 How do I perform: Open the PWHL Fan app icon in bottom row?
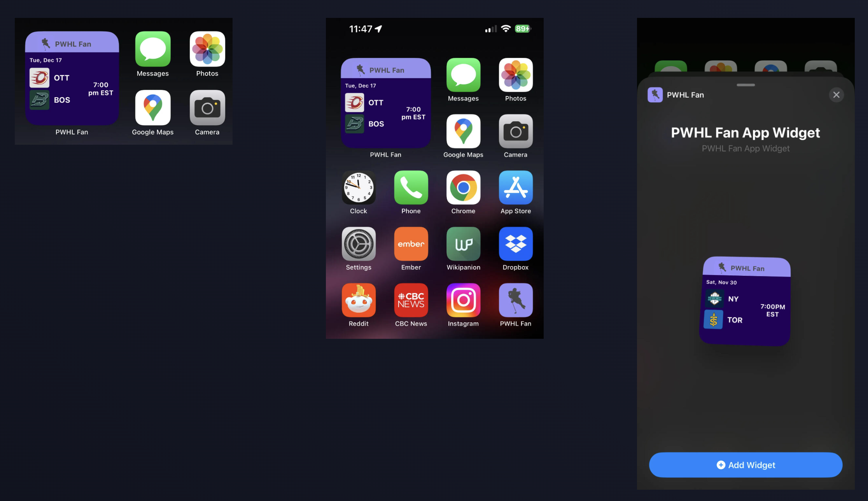point(516,300)
